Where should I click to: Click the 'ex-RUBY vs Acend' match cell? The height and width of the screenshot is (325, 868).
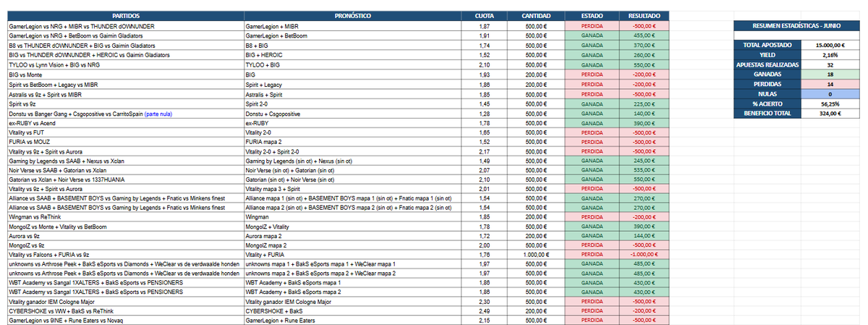click(x=126, y=123)
